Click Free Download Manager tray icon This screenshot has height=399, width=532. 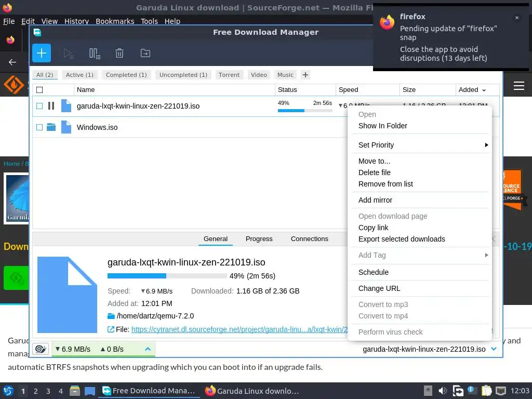(x=458, y=391)
